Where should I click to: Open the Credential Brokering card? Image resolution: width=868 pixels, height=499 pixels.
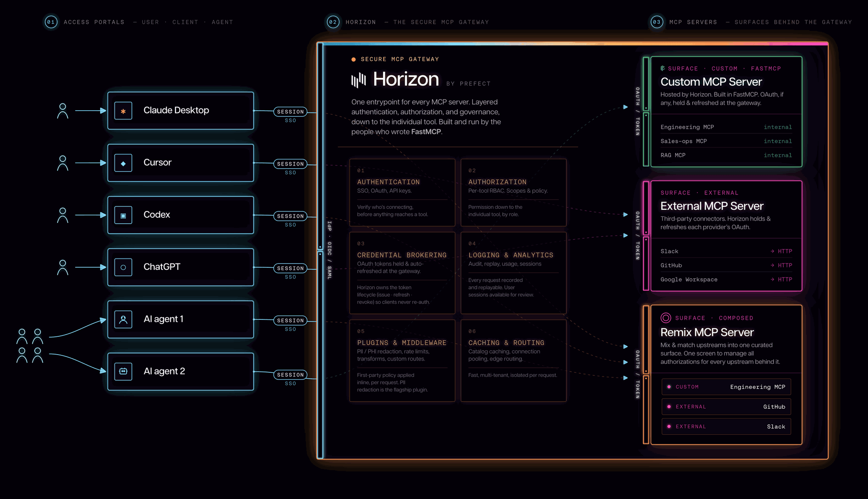(402, 273)
